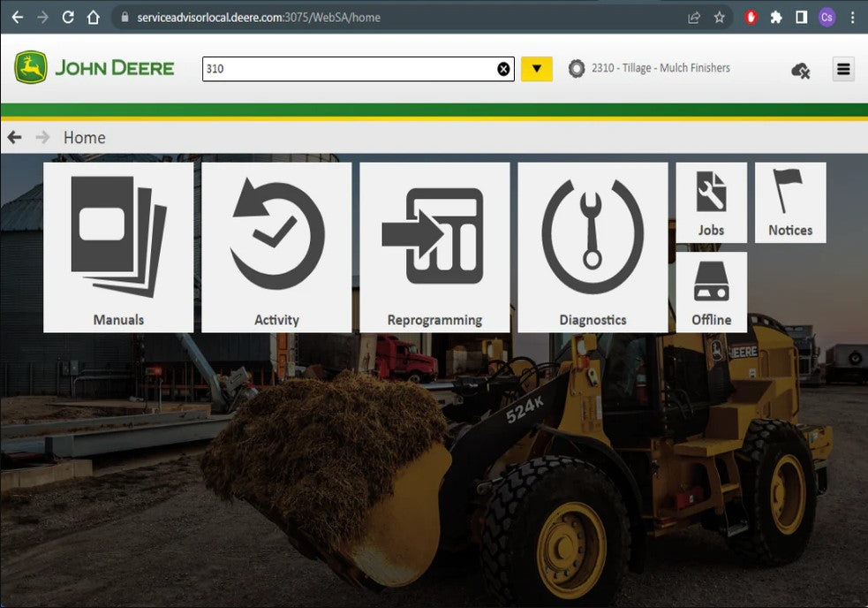The image size is (868, 608).
Task: Click the cloud connection status icon
Action: pyautogui.click(x=800, y=70)
